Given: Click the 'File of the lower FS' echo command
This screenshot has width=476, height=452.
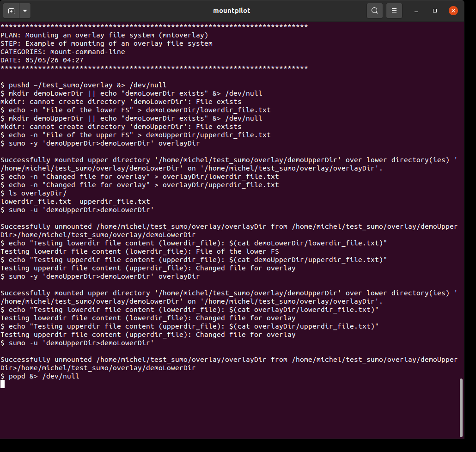Looking at the screenshot, I should click(x=135, y=110).
